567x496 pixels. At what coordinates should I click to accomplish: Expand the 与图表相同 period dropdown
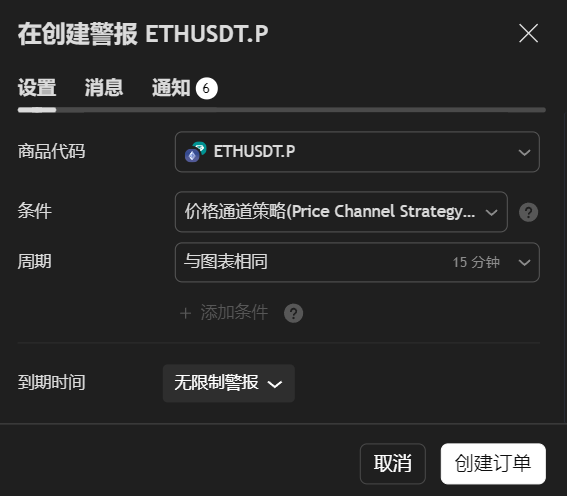[x=357, y=262]
